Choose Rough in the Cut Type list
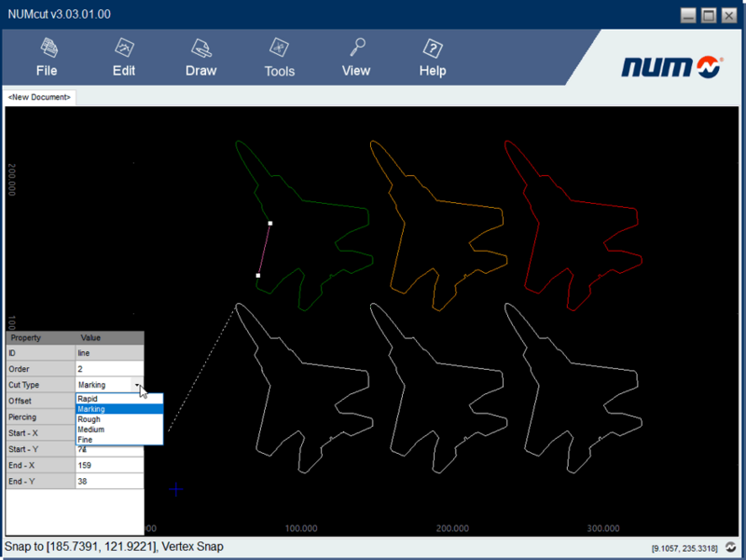The image size is (746, 560). click(x=90, y=419)
